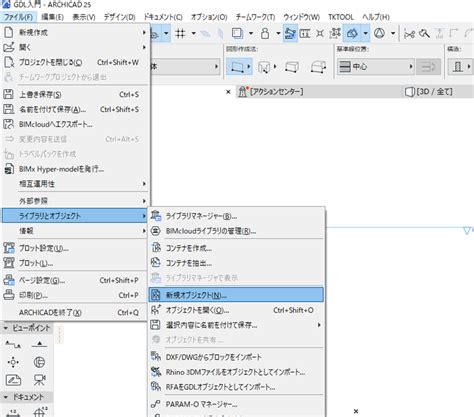Expand the 新規作成 submenu
This screenshot has width=474, height=417.
(75, 32)
